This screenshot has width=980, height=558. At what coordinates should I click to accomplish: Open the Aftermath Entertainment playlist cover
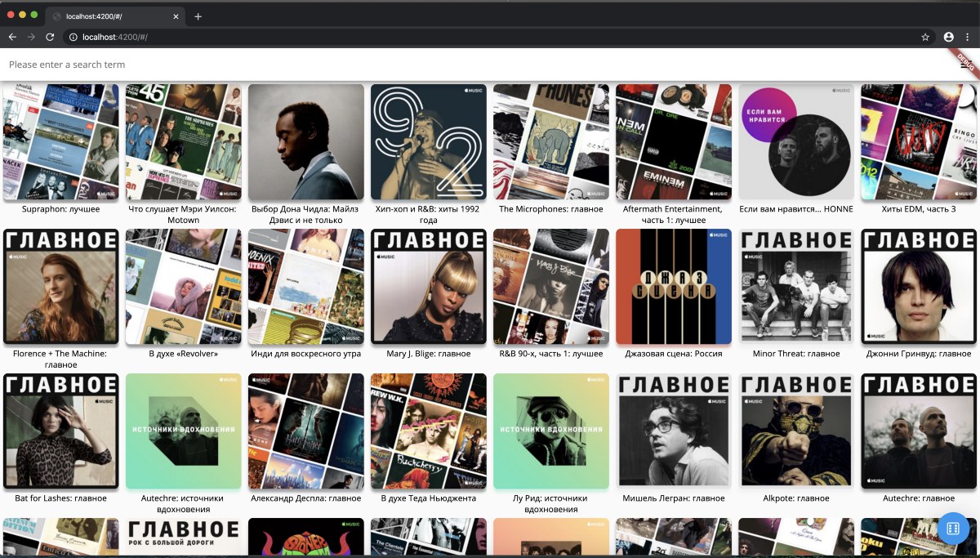674,142
